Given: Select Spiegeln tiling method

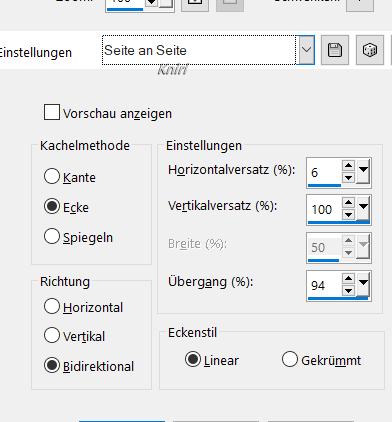Looking at the screenshot, I should [52, 236].
